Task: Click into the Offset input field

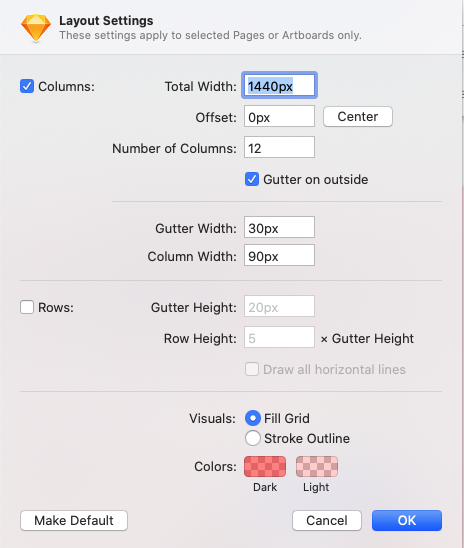Action: point(279,116)
